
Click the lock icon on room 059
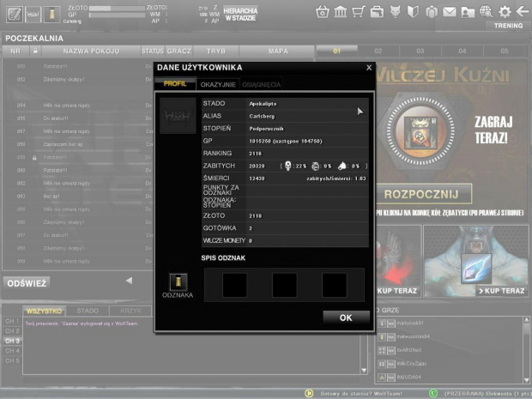[34, 158]
